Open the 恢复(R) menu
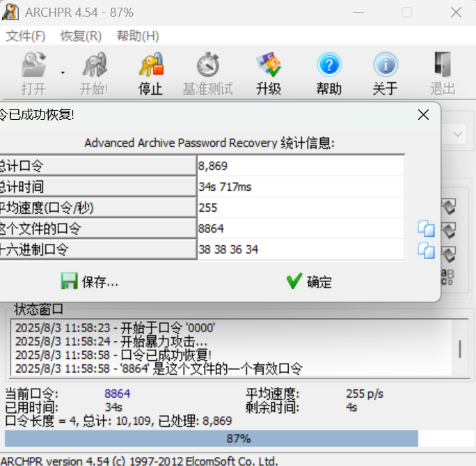 [x=81, y=36]
